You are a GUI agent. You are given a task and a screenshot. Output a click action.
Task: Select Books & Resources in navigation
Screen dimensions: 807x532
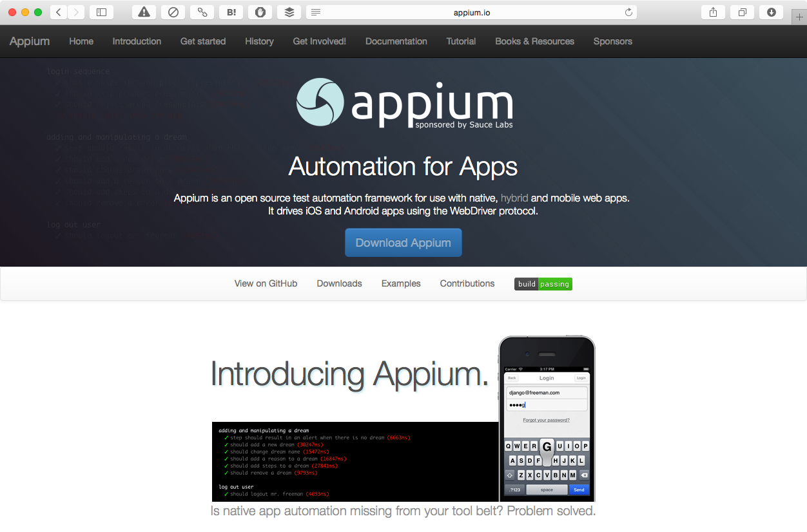(534, 41)
